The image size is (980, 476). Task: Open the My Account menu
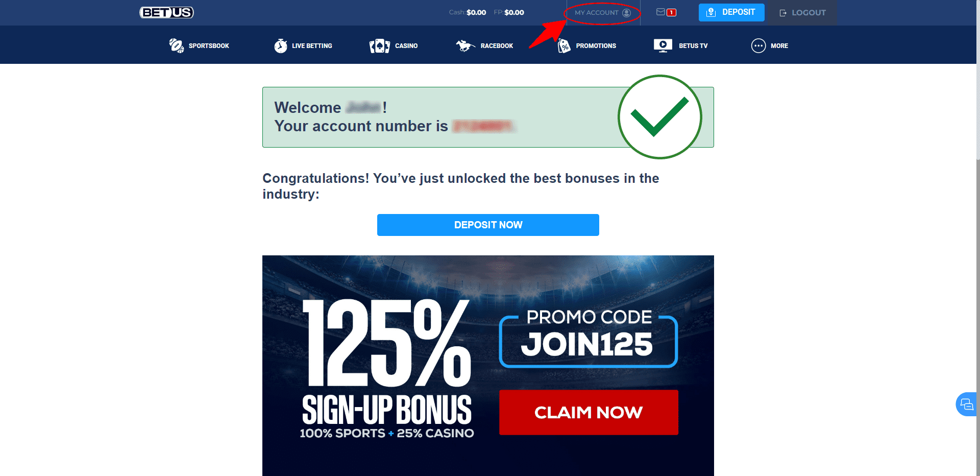[603, 13]
